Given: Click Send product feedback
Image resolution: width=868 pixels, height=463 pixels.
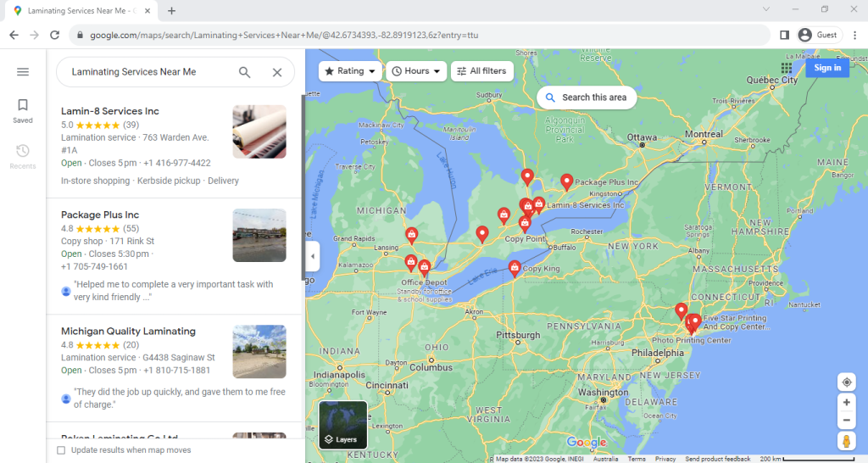Looking at the screenshot, I should tap(717, 459).
